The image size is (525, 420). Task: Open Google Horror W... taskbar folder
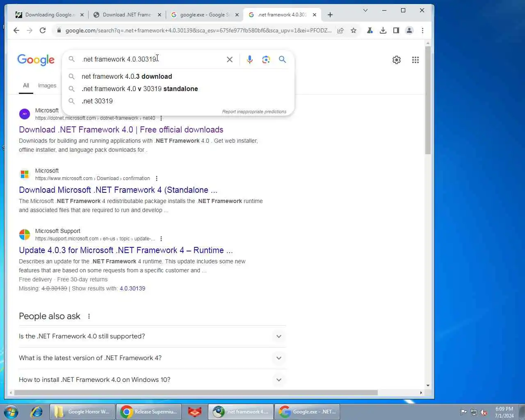click(x=82, y=412)
